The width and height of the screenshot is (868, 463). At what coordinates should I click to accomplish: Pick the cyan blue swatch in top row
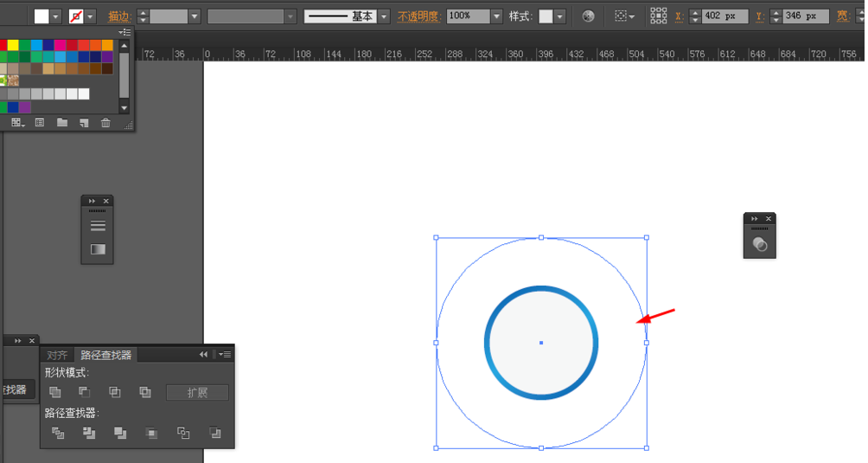[x=36, y=45]
